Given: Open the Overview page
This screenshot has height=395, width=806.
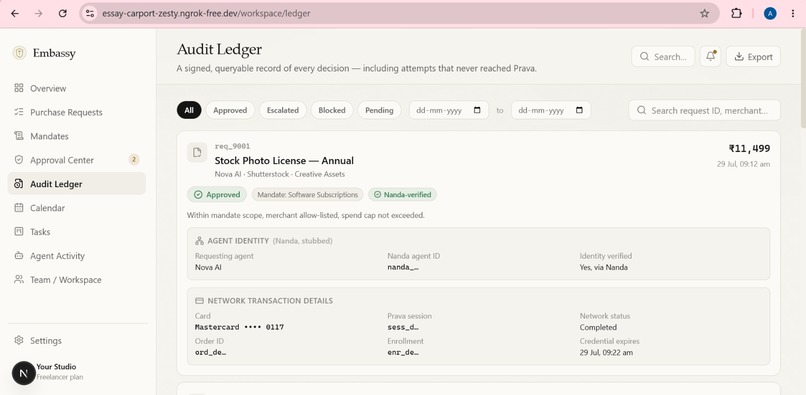Looking at the screenshot, I should tap(77, 88).
